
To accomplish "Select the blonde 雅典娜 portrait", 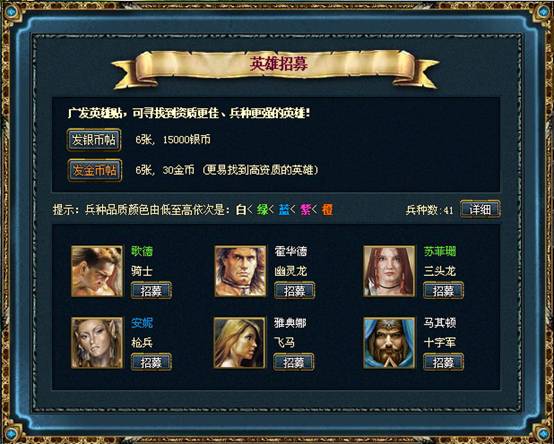I will pos(239,343).
